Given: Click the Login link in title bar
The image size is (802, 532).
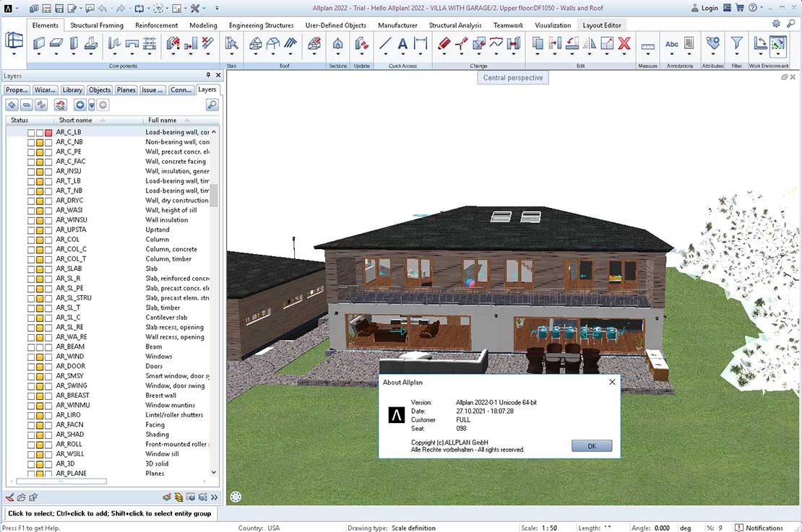Looking at the screenshot, I should click(x=704, y=9).
